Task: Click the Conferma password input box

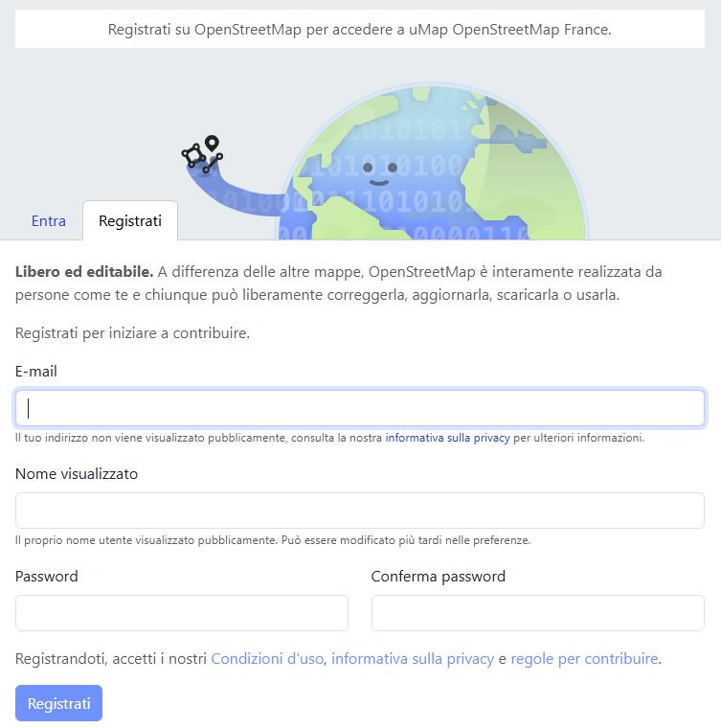Action: 537,613
